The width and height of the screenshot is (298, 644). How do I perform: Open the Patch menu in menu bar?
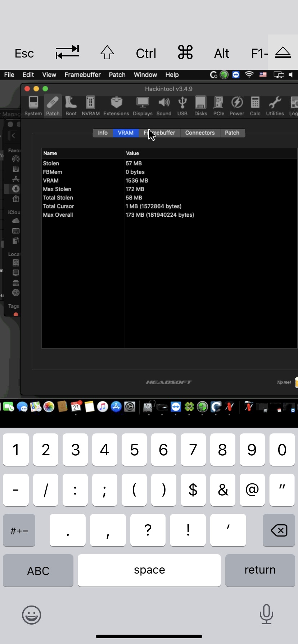click(x=117, y=75)
